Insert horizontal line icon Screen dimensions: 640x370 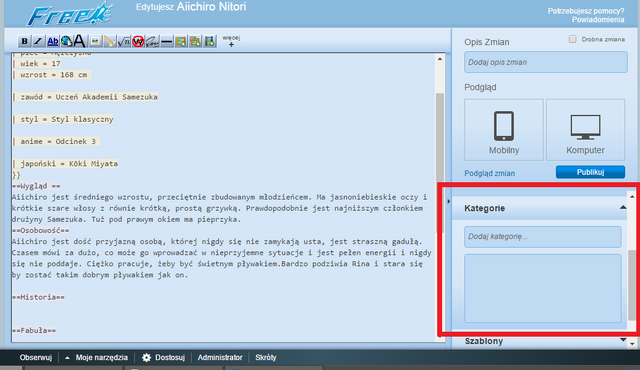(167, 41)
